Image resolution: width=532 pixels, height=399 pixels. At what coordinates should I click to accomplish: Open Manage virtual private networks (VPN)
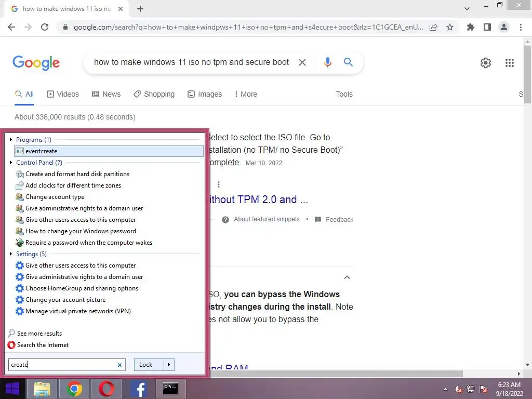pos(73,311)
